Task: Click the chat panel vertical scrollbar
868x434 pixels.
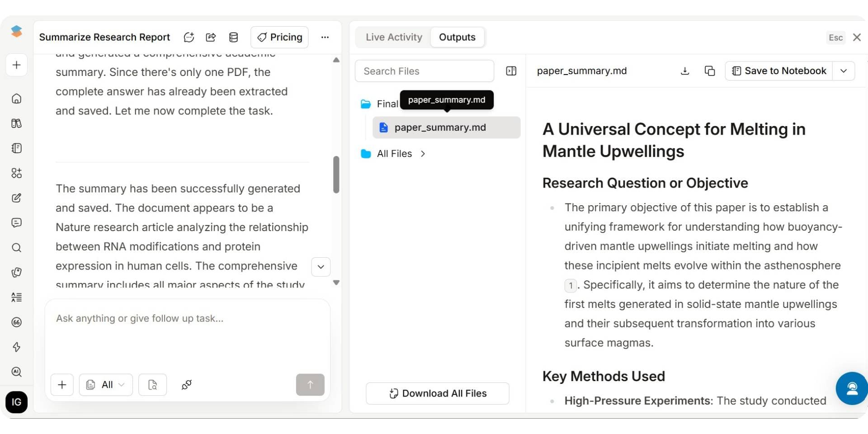Action: point(336,175)
